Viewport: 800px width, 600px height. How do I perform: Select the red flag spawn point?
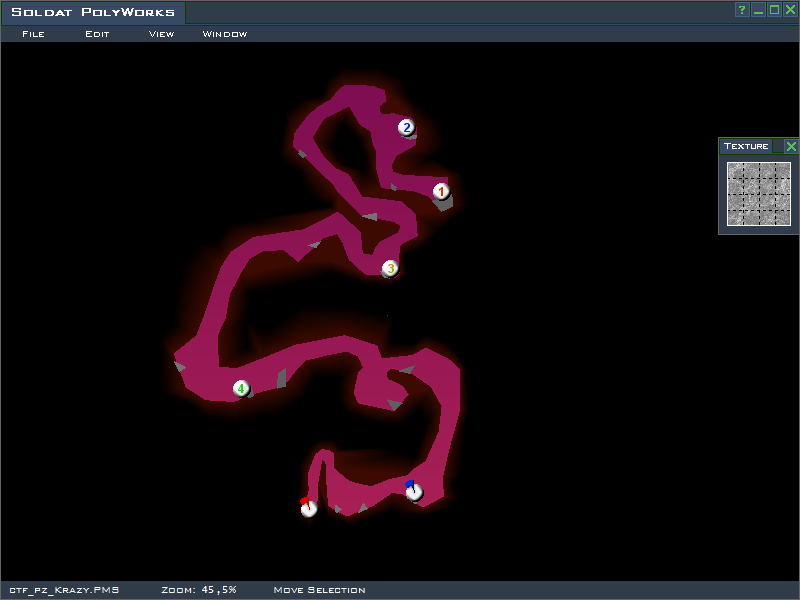pos(308,508)
